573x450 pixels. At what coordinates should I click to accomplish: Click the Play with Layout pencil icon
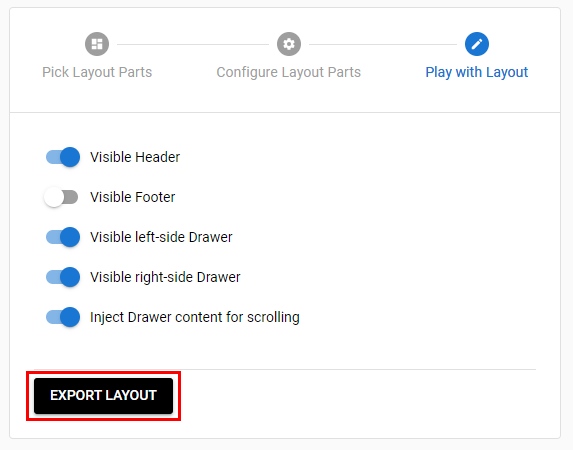(x=477, y=44)
